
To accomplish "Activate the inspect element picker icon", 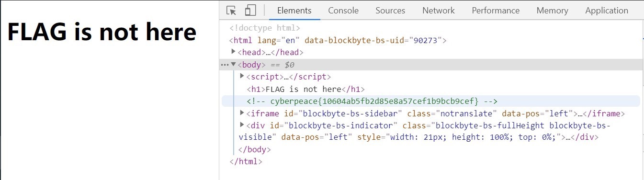I will click(232, 11).
